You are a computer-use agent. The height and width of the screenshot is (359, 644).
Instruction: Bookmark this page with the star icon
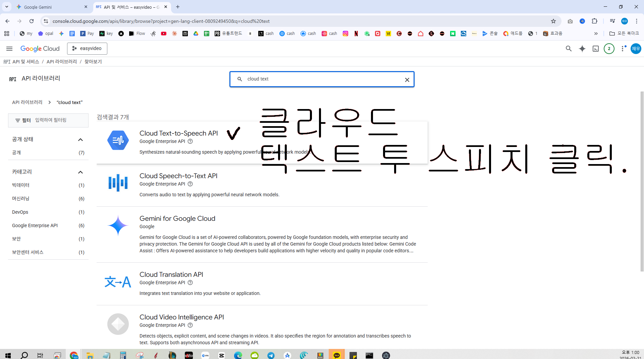tap(553, 21)
